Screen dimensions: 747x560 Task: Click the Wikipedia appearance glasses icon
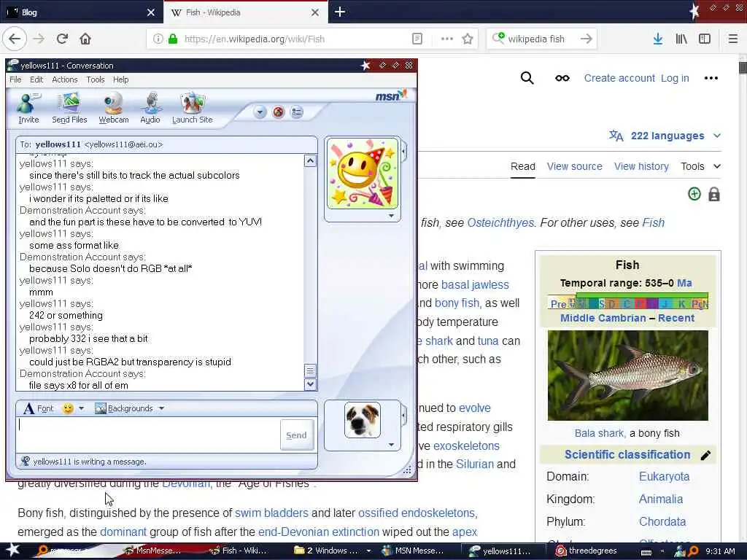(x=562, y=78)
